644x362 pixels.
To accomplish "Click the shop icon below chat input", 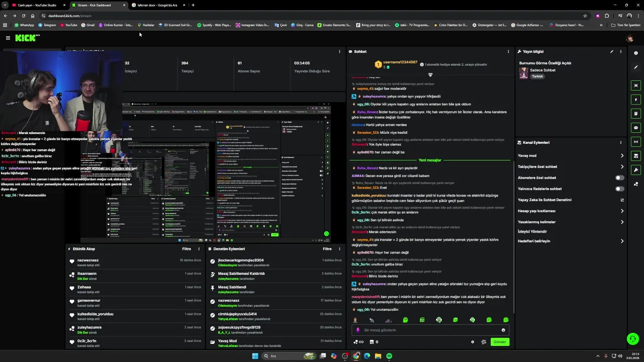I will pyautogui.click(x=372, y=342).
